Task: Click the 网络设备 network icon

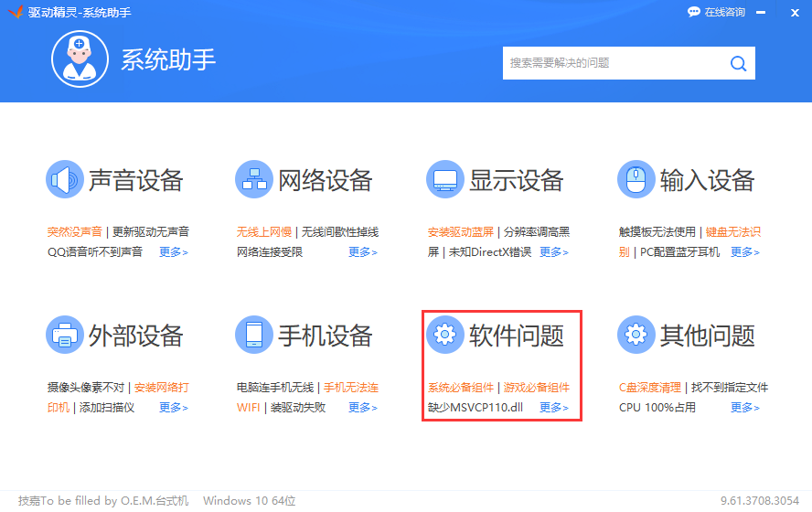Action: click(x=254, y=179)
